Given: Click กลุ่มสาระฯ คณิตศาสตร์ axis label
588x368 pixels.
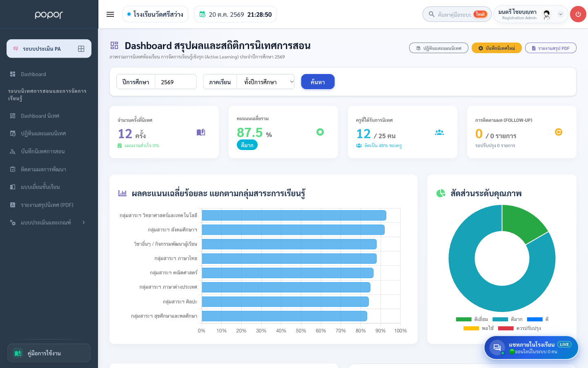Looking at the screenshot, I should click(x=174, y=273).
